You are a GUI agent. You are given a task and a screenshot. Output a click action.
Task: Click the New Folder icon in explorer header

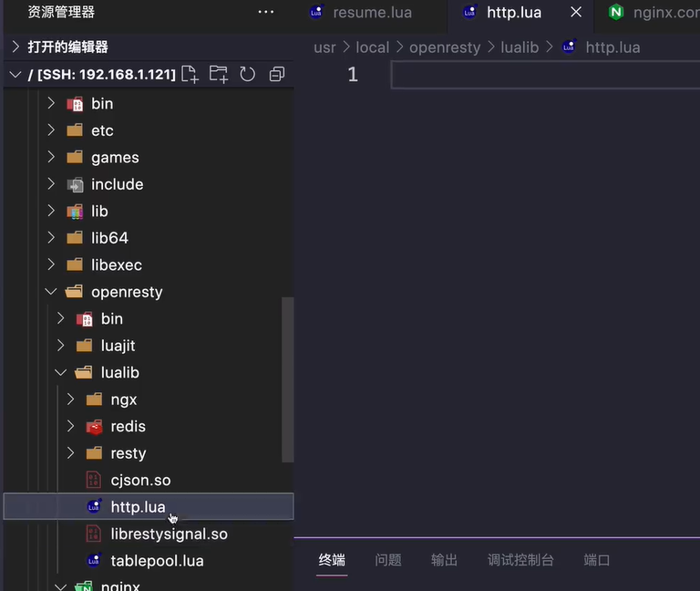coord(219,74)
